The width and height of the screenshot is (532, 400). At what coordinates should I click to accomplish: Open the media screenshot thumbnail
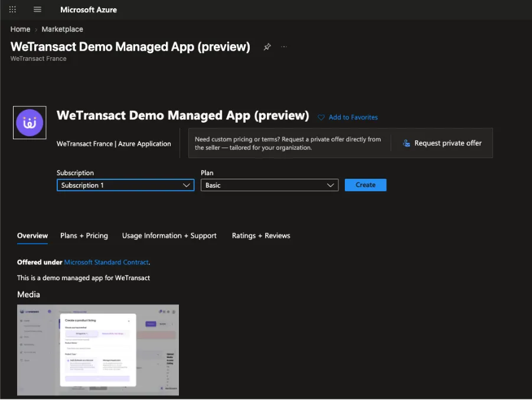[98, 350]
